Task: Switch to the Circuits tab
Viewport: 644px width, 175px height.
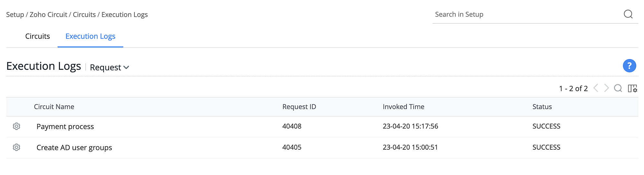Action: [37, 36]
